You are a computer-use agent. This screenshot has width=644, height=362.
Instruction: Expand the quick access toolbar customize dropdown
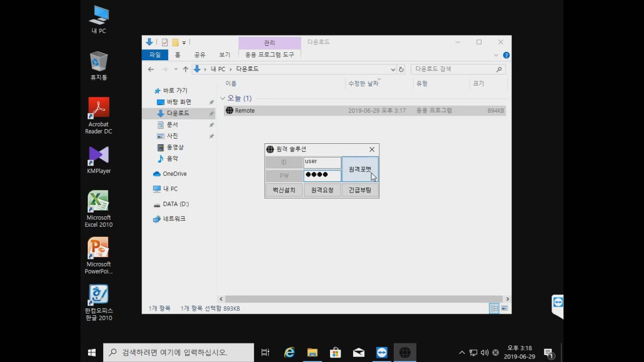click(x=184, y=43)
